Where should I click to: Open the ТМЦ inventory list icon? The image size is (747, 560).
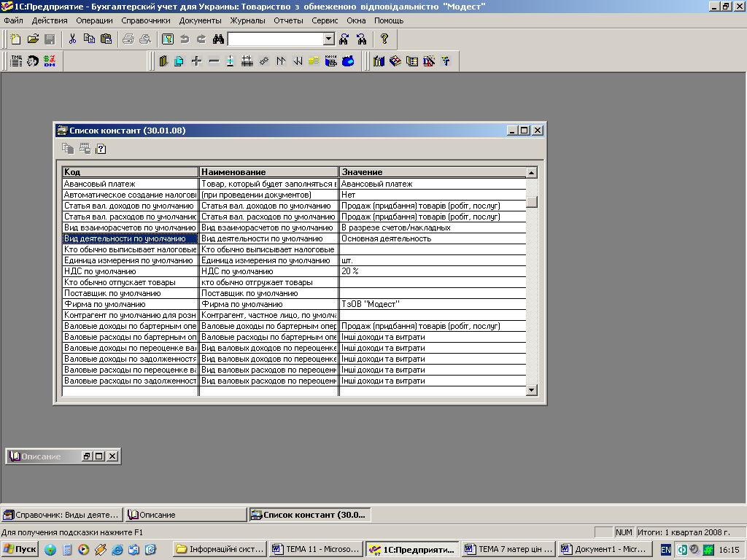pos(16,61)
